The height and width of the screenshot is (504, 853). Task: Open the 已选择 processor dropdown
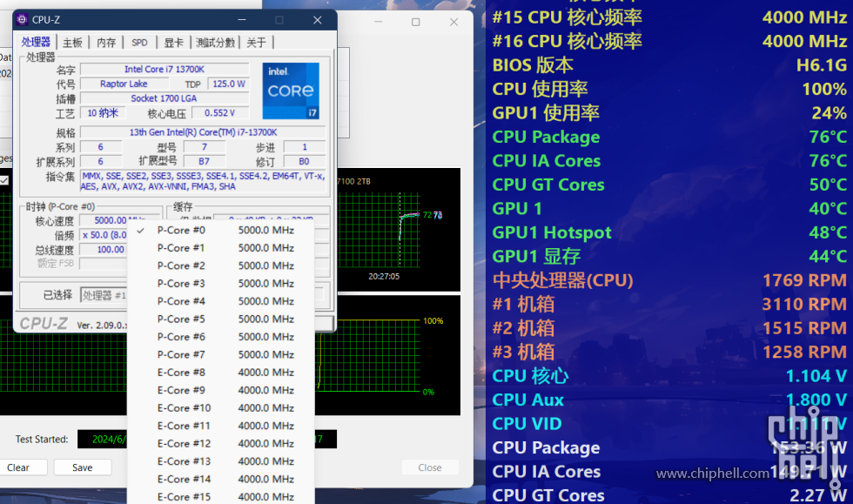(104, 295)
